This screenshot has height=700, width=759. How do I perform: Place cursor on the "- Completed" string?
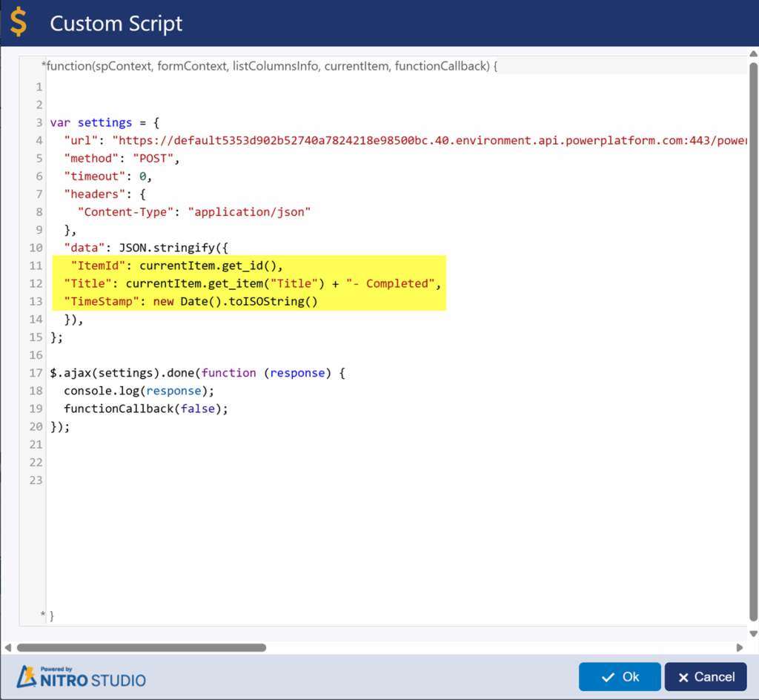[x=393, y=283]
